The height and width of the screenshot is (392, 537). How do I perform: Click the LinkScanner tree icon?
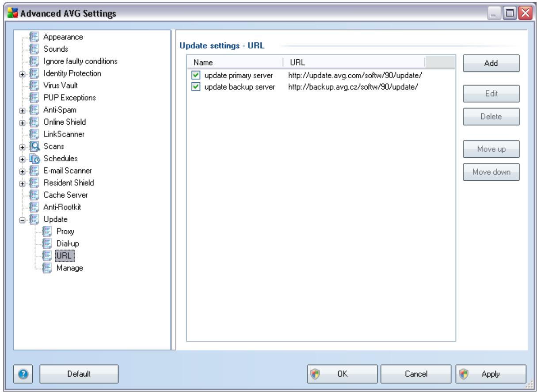(35, 134)
